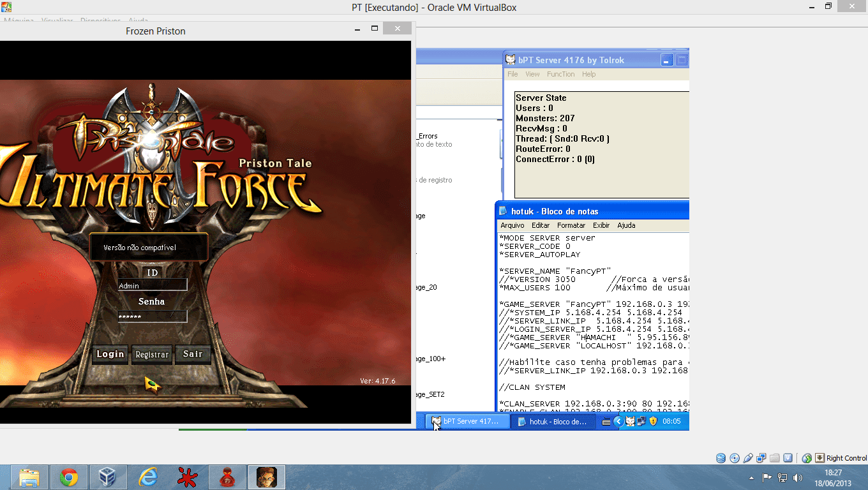This screenshot has height=490, width=868.
Task: Click VirtualBox USB devices status icon
Action: (x=748, y=458)
